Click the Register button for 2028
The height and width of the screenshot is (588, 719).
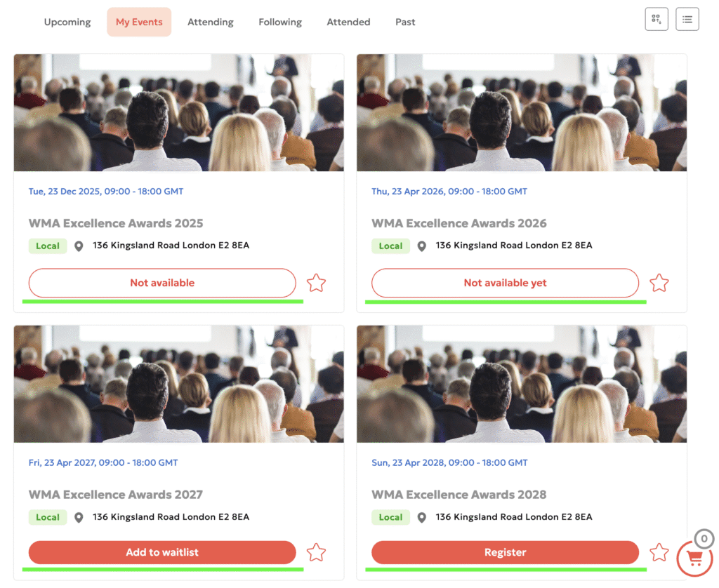(505, 552)
